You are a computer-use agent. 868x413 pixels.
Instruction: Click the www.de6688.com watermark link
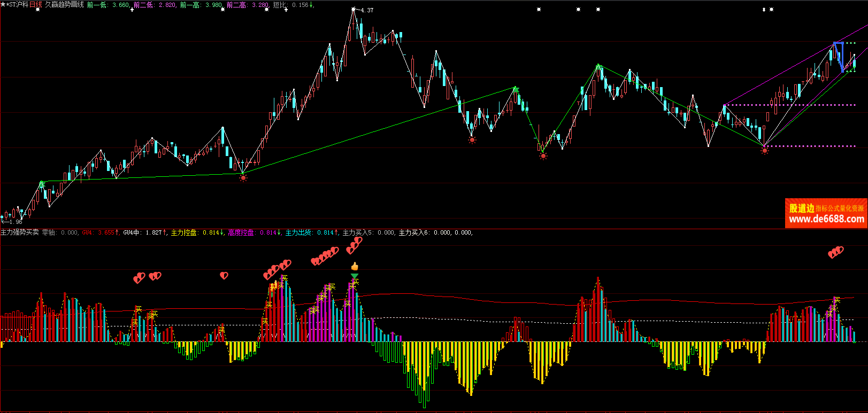click(826, 219)
